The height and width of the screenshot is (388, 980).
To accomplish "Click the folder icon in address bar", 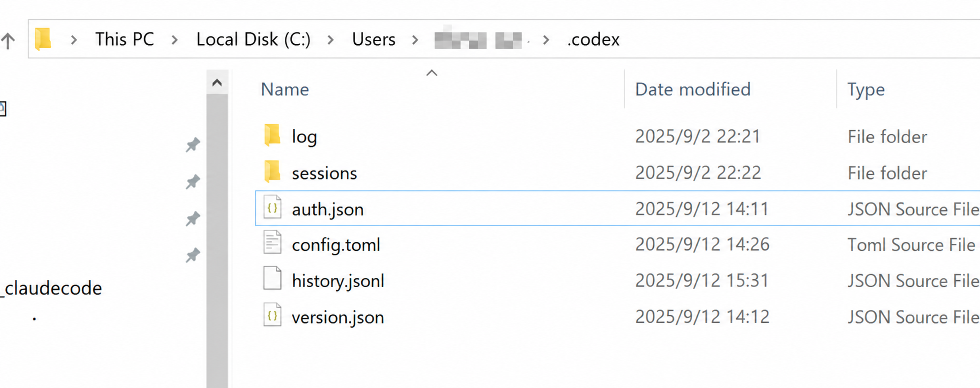I will (43, 39).
